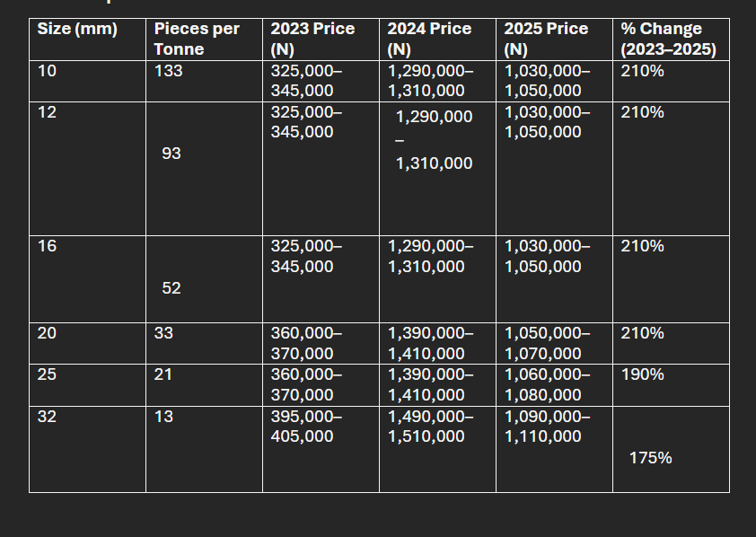The width and height of the screenshot is (756, 537).
Task: Click the "2025 Price (N)" column header
Action: click(x=546, y=39)
